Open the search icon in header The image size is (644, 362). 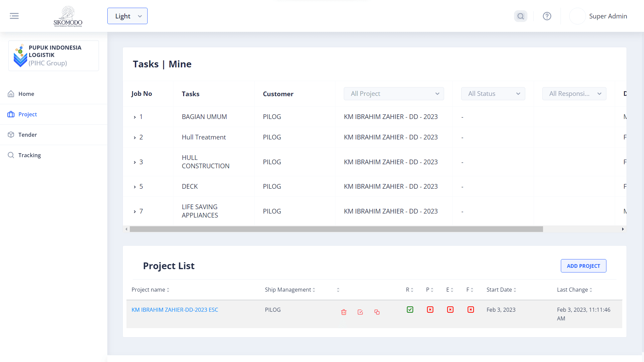pos(521,16)
